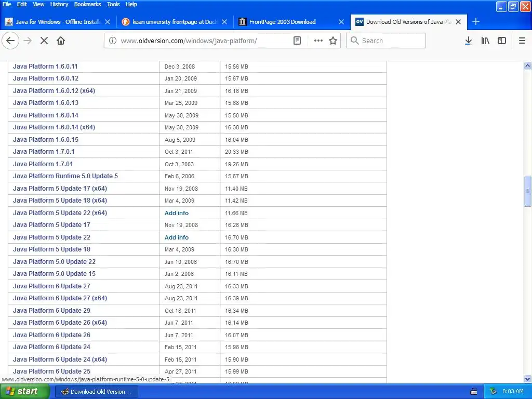Open Java Platform 1.7.0.1 link
Viewport: 532px width, 399px height.
click(44, 152)
